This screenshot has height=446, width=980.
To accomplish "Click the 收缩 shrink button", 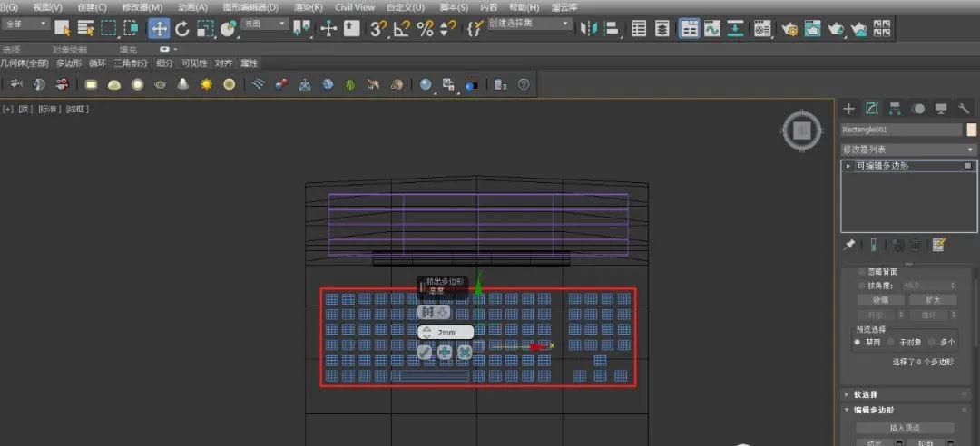I will point(880,300).
